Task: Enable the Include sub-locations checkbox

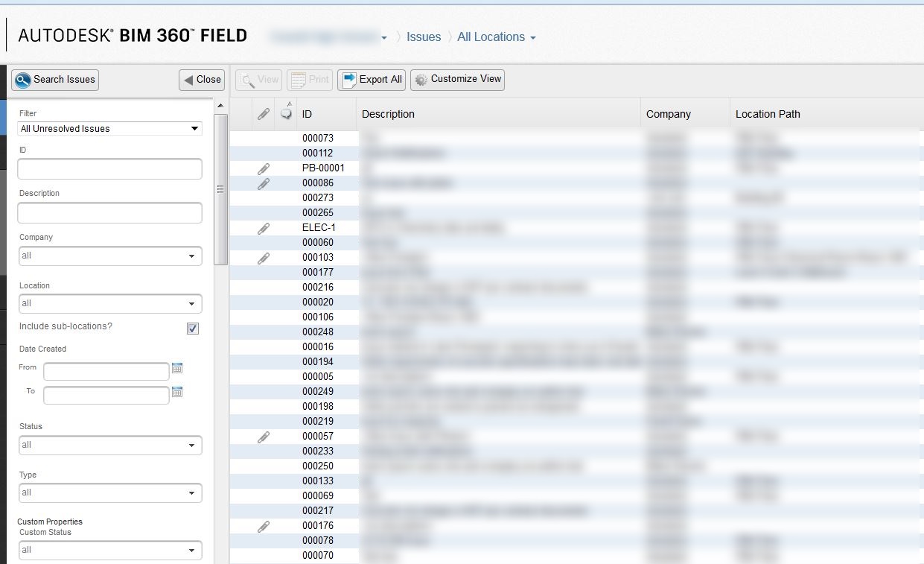Action: point(193,328)
